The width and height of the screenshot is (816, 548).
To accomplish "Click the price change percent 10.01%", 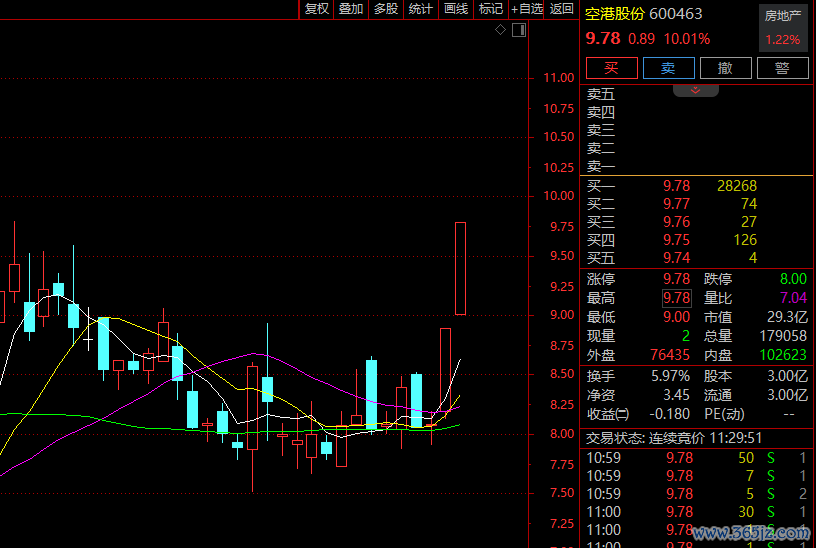I will [x=686, y=39].
